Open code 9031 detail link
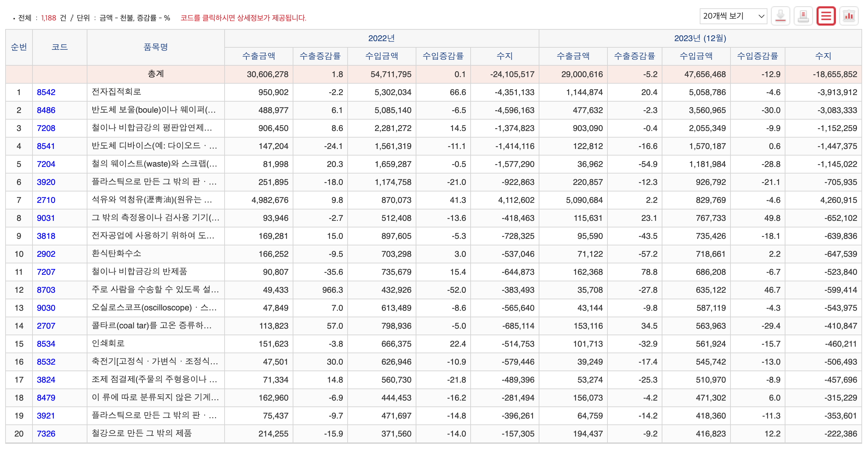868x450 pixels. pyautogui.click(x=46, y=218)
